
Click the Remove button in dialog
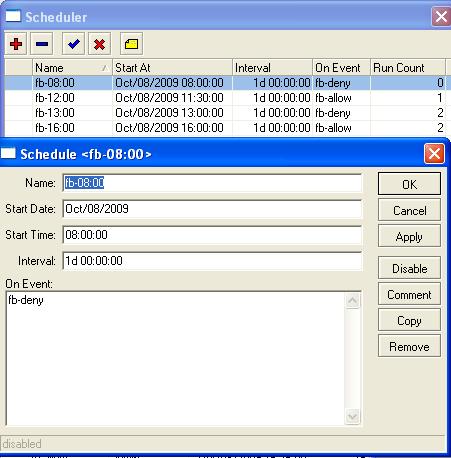pos(409,346)
